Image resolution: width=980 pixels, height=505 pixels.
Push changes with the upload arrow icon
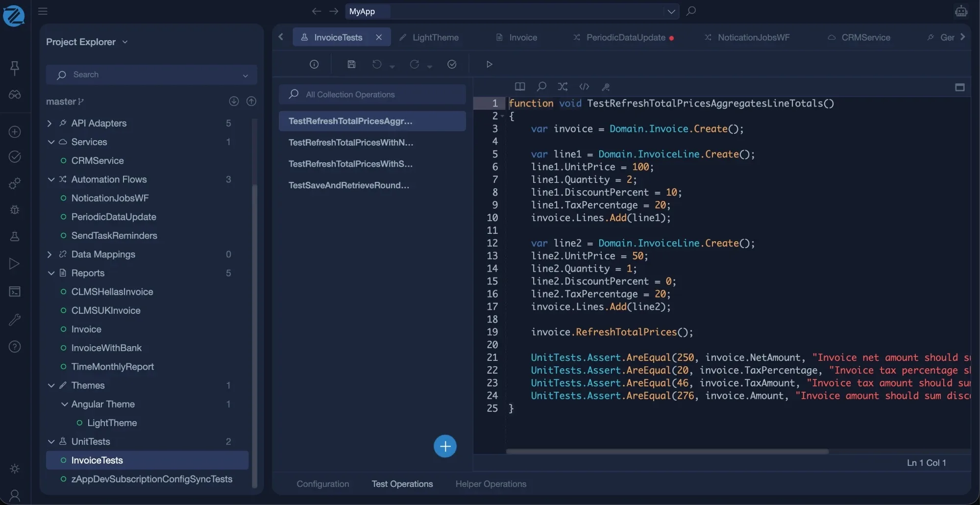(251, 101)
